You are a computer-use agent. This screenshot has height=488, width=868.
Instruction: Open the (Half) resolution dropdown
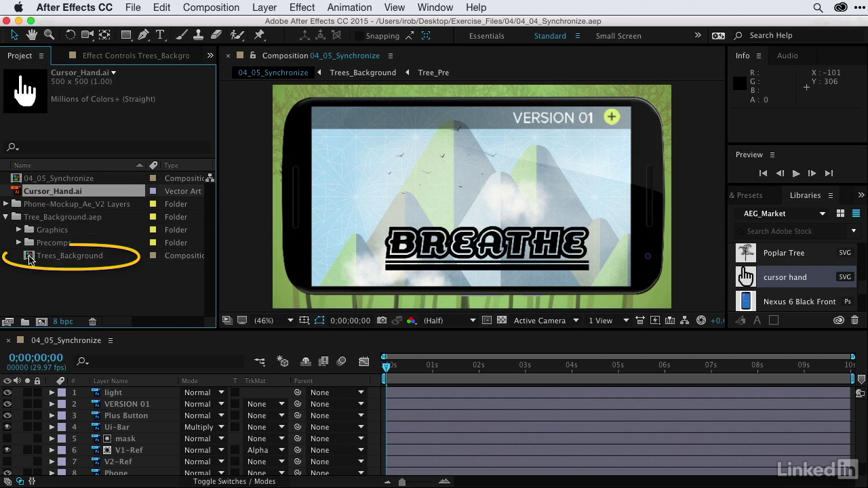[x=450, y=321]
